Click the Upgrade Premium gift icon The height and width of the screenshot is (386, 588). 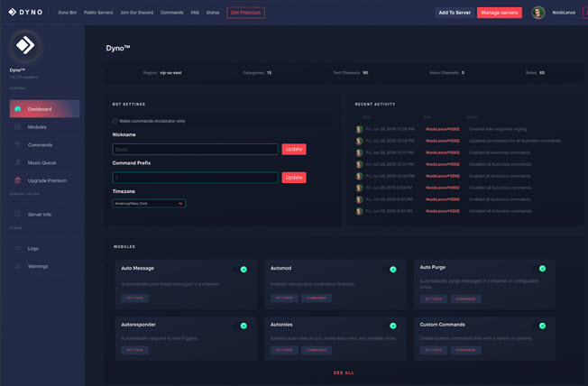click(x=17, y=180)
